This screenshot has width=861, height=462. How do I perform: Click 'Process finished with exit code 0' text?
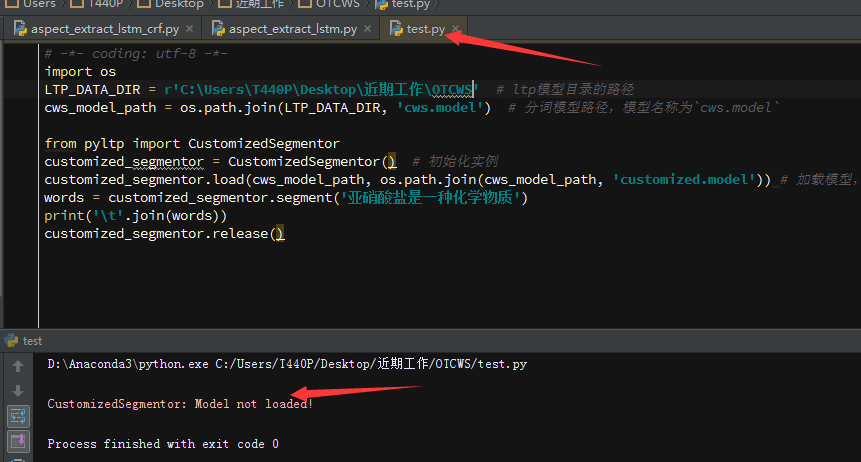coord(163,444)
